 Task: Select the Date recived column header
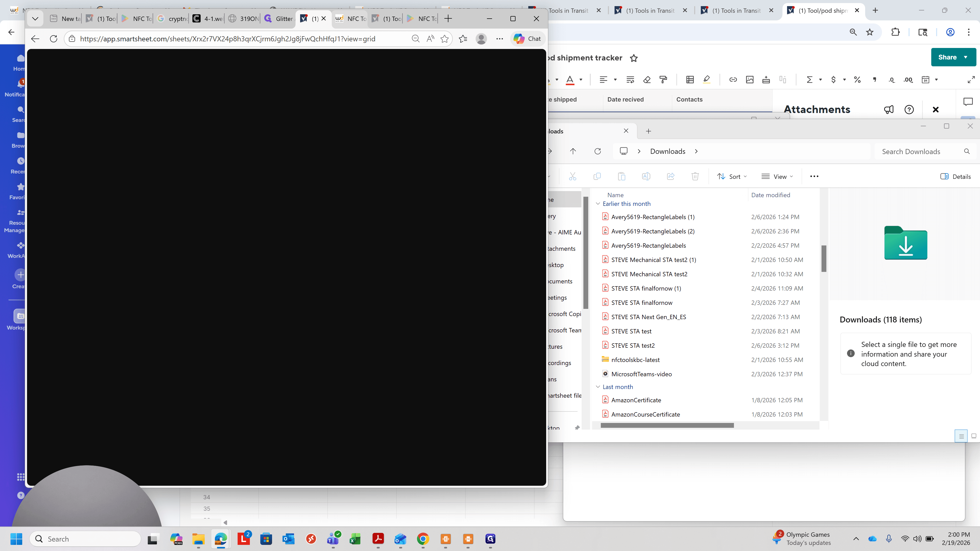point(637,100)
